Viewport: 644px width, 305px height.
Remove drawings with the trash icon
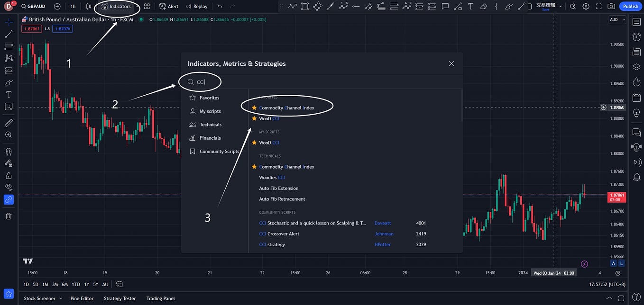9,216
